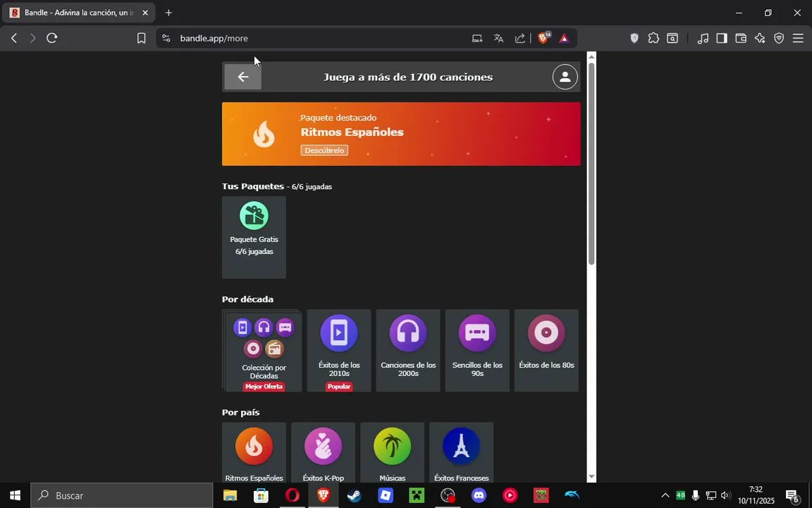Viewport: 812px width, 508px height.
Task: Reload the bandle.app page
Action: point(51,38)
